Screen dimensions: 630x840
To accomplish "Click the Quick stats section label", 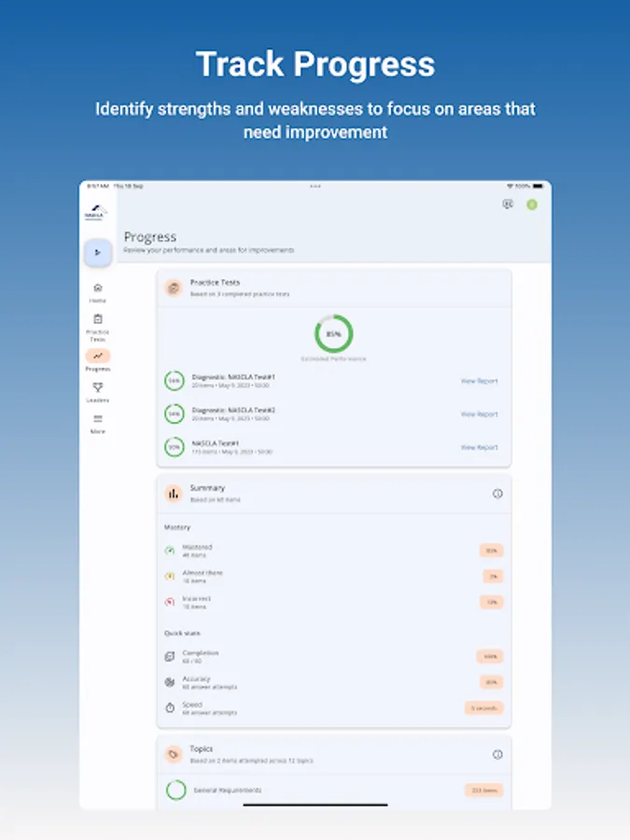I will pyautogui.click(x=182, y=633).
